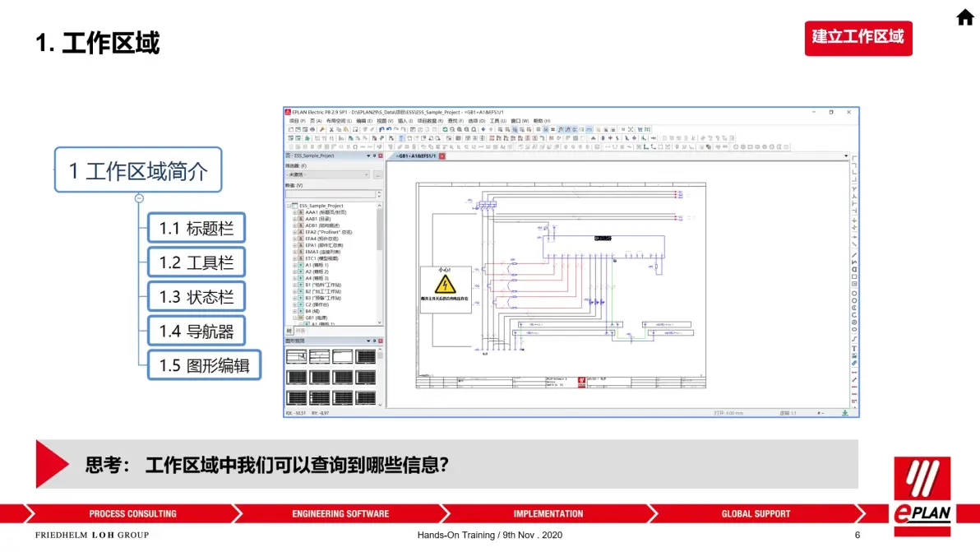This screenshot has width=980, height=552.
Task: Open the 查找(F) menu
Action: click(455, 121)
